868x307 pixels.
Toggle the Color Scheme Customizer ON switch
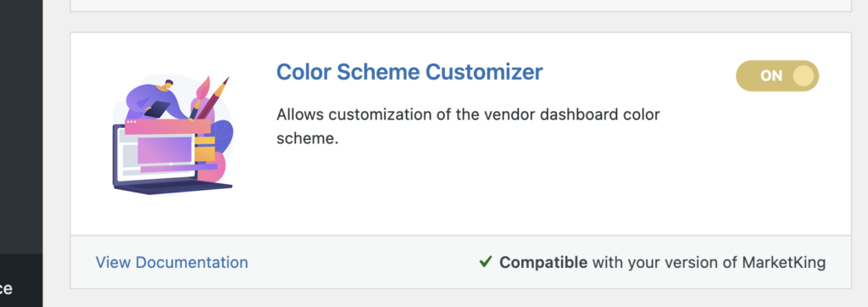(x=776, y=76)
